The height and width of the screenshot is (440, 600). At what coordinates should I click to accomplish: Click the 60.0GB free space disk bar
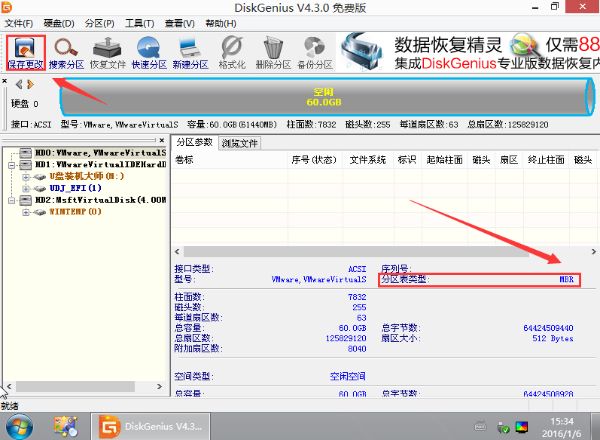tap(327, 97)
